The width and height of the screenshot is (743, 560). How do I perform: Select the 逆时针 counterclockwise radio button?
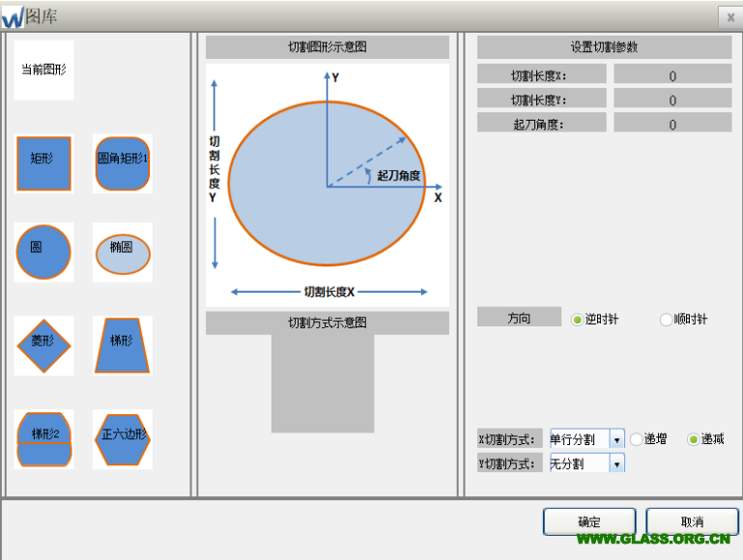click(578, 320)
